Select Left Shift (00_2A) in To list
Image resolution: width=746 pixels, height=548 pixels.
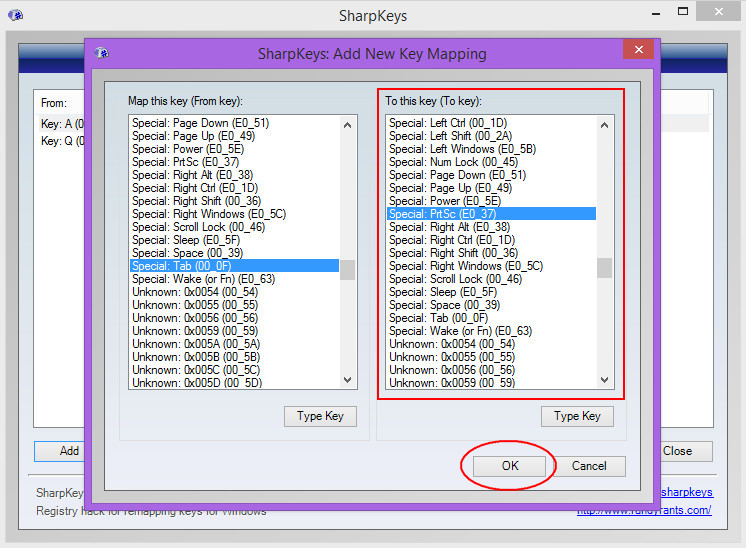491,136
